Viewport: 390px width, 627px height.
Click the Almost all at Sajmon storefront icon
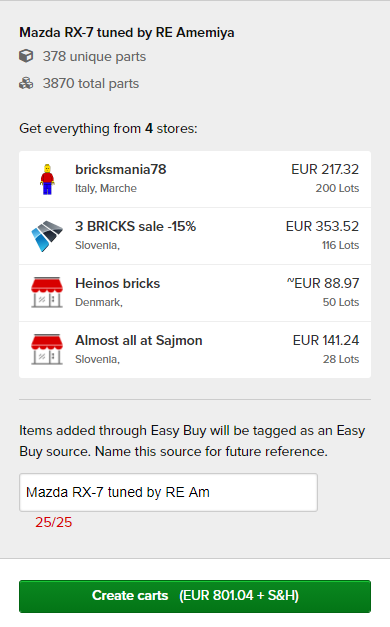point(47,349)
